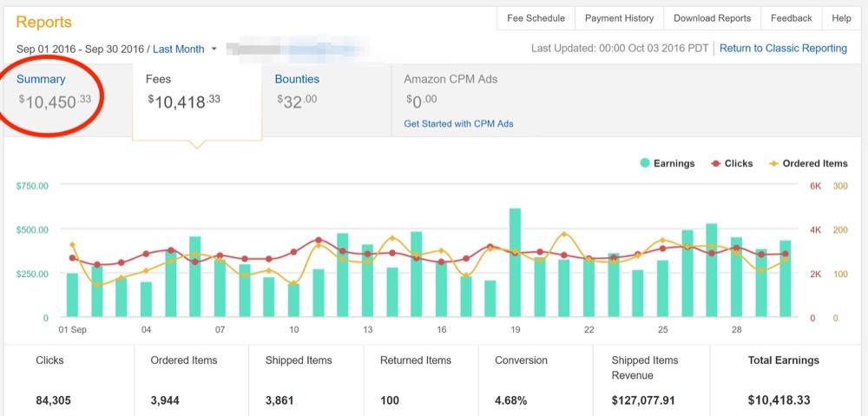Image resolution: width=868 pixels, height=416 pixels.
Task: Click Get Started with CPM Ads link
Action: point(458,123)
